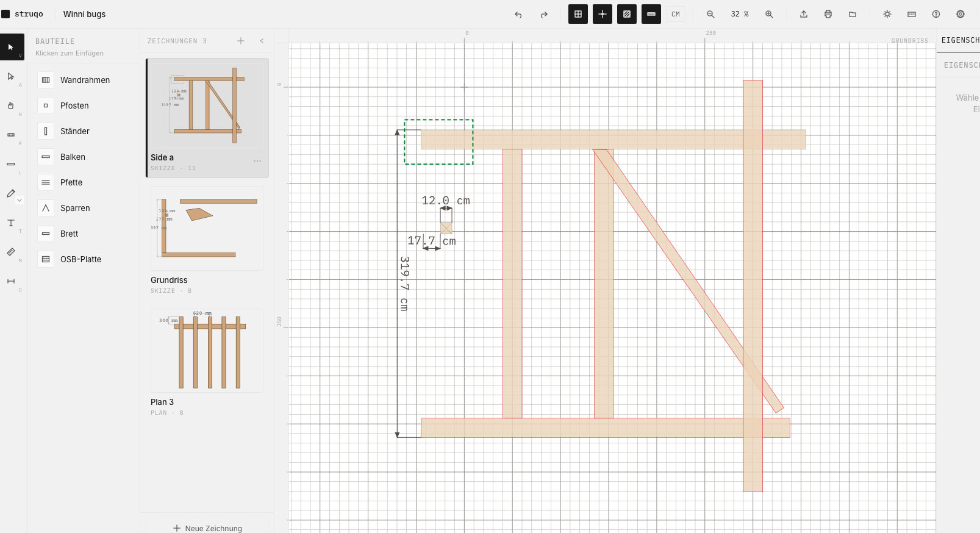This screenshot has height=533, width=980.
Task: Open settings gear
Action: [x=960, y=14]
